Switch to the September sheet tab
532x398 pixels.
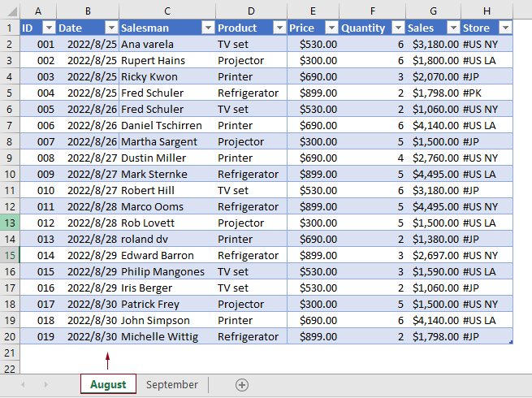pos(172,385)
